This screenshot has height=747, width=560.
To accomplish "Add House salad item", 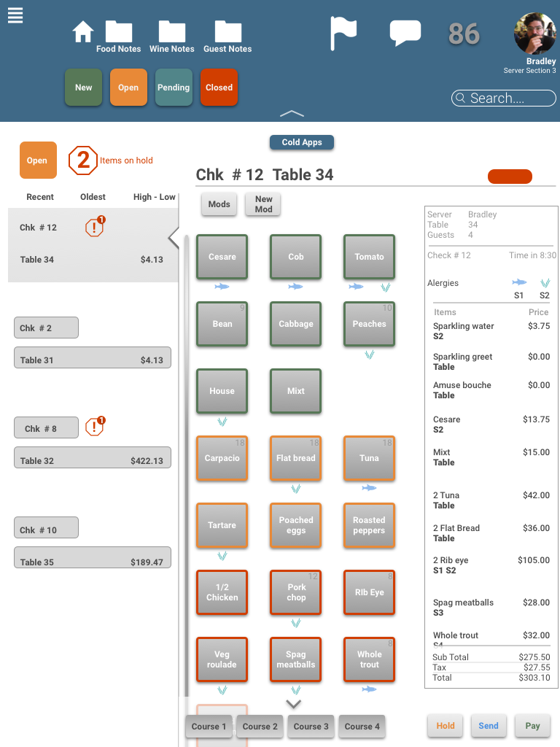I will tap(222, 391).
